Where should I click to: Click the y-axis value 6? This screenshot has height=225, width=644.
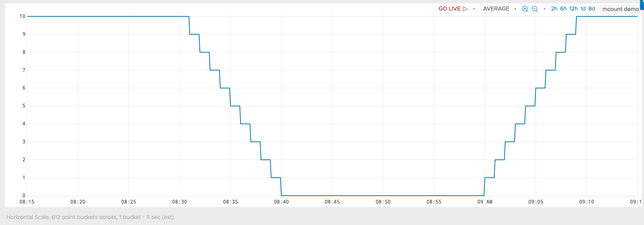pyautogui.click(x=24, y=88)
